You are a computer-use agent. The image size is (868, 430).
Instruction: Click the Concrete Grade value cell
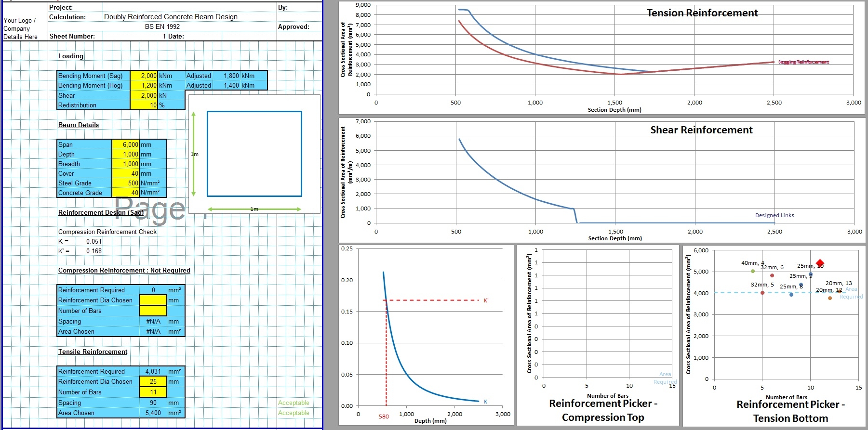coord(125,193)
